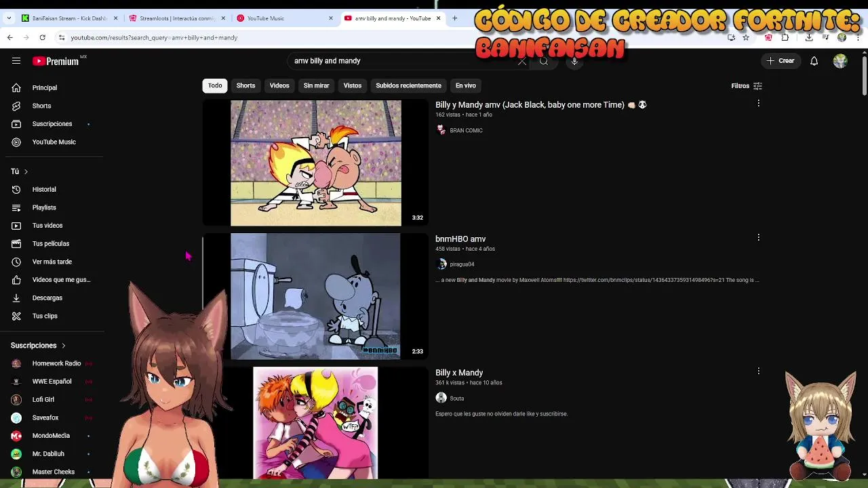
Task: Open Souta channel link
Action: [457, 399]
